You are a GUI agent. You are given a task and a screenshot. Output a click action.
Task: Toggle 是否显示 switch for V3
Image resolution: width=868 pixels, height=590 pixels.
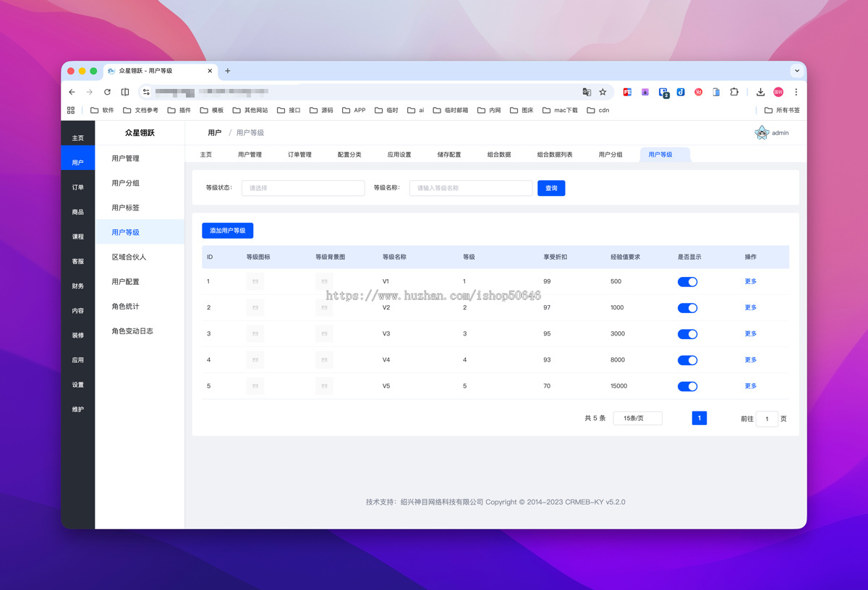coord(688,334)
